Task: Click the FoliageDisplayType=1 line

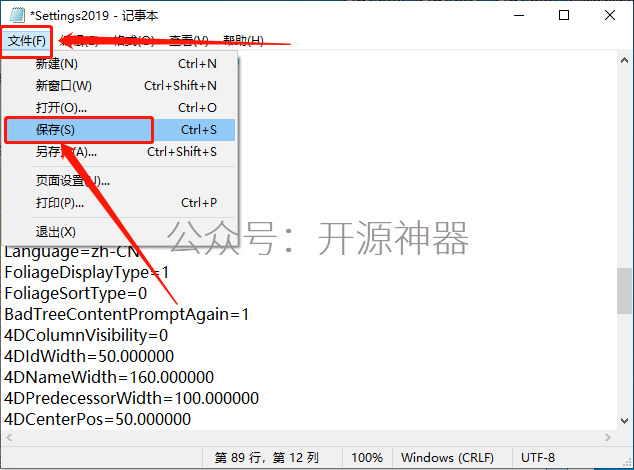Action: coord(87,272)
